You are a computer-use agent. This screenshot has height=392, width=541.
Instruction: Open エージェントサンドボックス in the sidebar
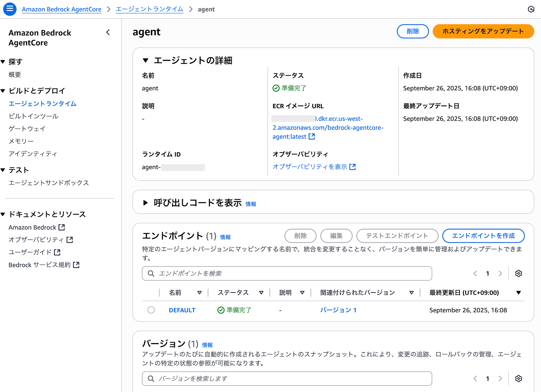[49, 182]
